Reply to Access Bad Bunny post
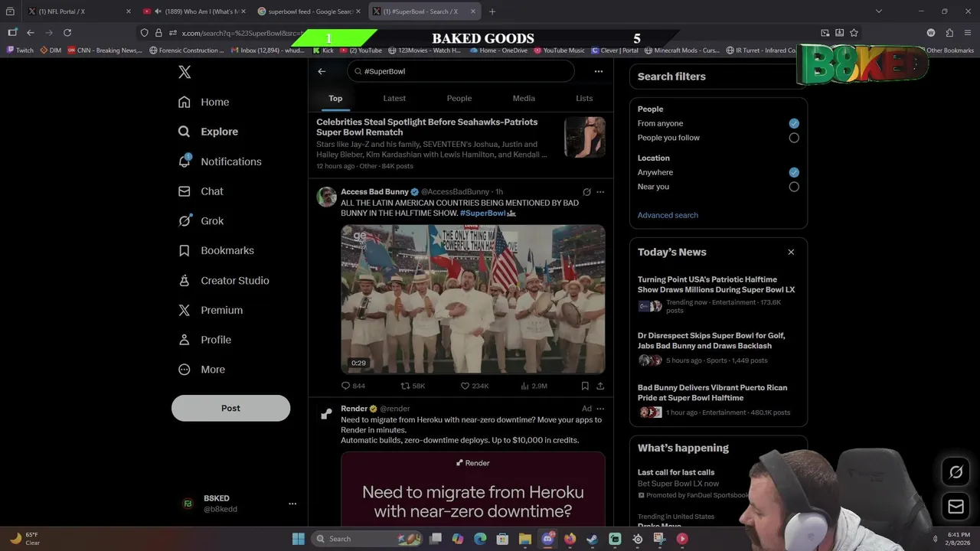This screenshot has width=980, height=551. (353, 386)
